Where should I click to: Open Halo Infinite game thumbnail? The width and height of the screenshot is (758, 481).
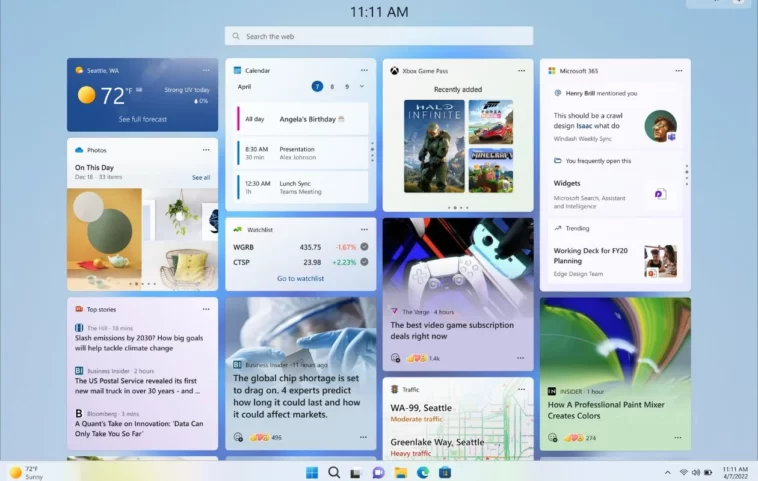tap(434, 146)
